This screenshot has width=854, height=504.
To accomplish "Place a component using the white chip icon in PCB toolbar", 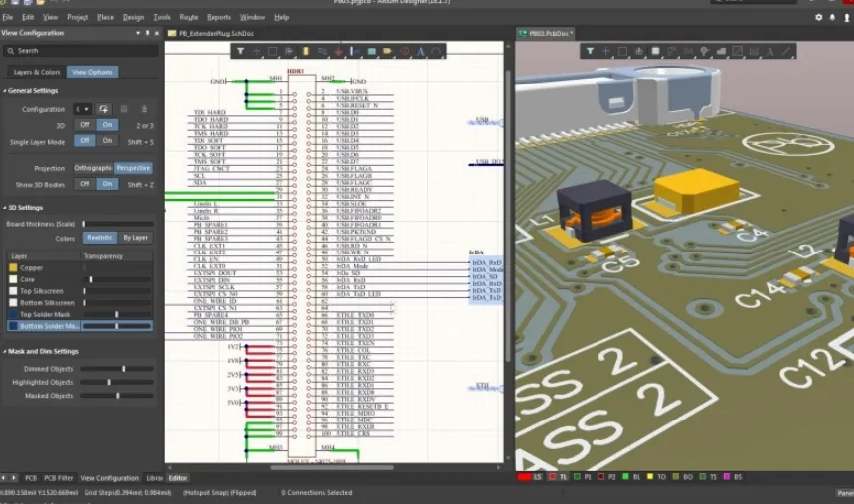I will 655,52.
